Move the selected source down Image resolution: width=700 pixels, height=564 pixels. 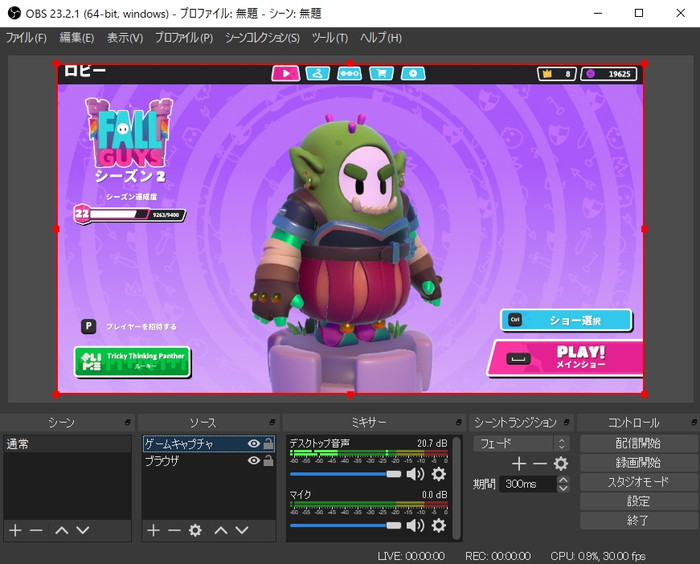point(242,530)
